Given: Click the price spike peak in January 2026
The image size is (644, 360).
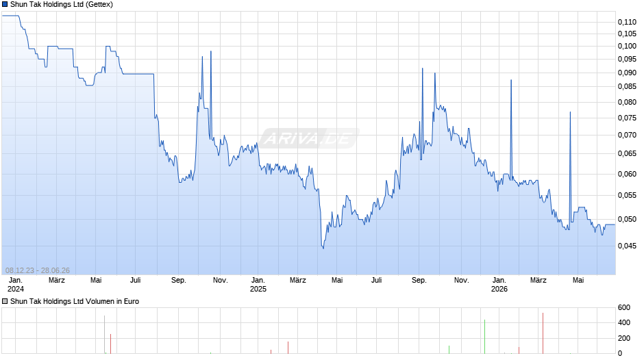Looking at the screenshot, I should [x=511, y=80].
